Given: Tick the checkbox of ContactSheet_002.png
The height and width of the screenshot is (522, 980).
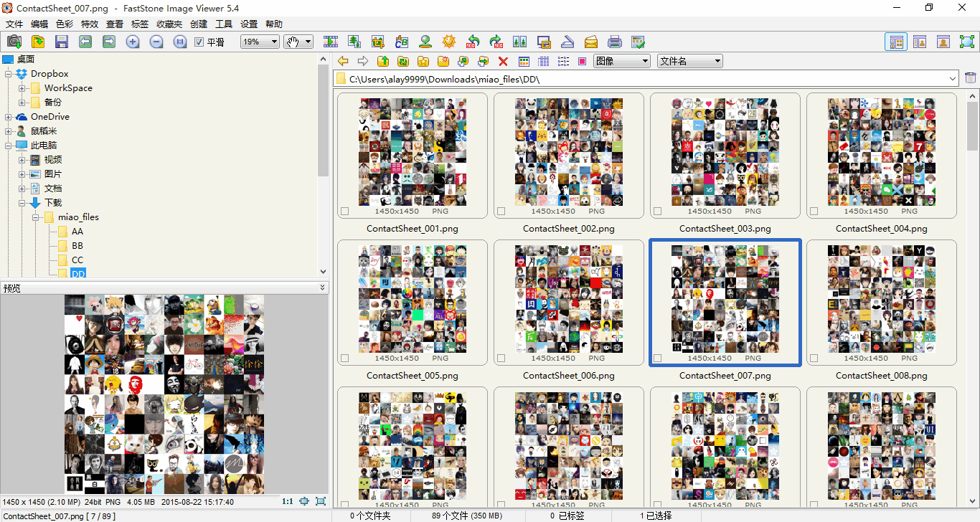Looking at the screenshot, I should pyautogui.click(x=501, y=212).
